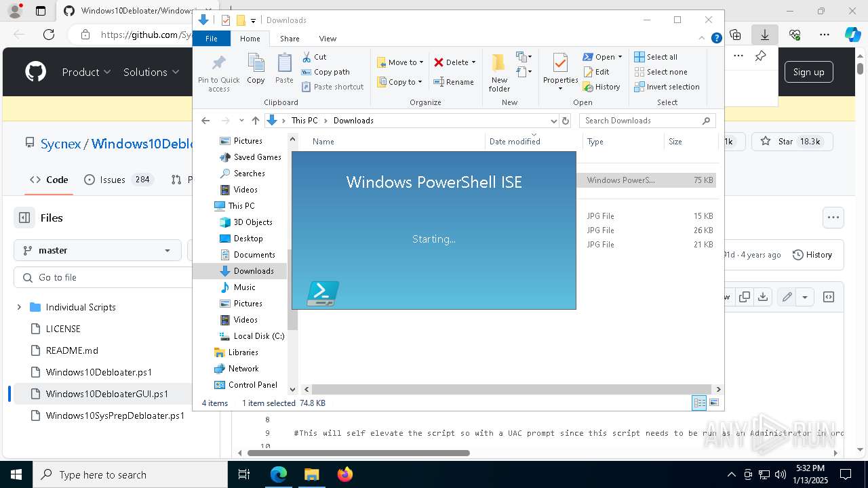The width and height of the screenshot is (868, 488).
Task: Create a New folder from ribbon
Action: [499, 73]
